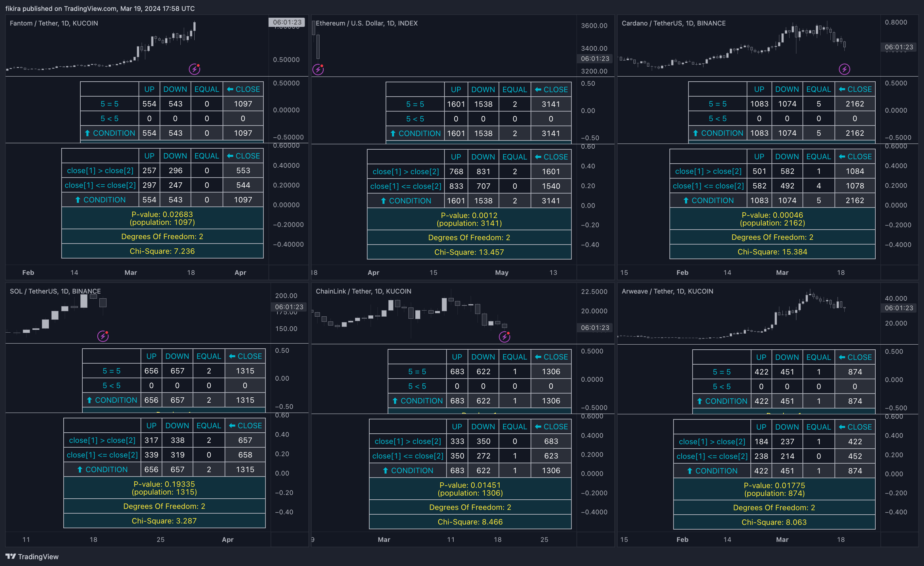Image resolution: width=924 pixels, height=566 pixels.
Task: Click 'close[1] <= close[2]' row label in Ethereum table
Action: pos(405,186)
